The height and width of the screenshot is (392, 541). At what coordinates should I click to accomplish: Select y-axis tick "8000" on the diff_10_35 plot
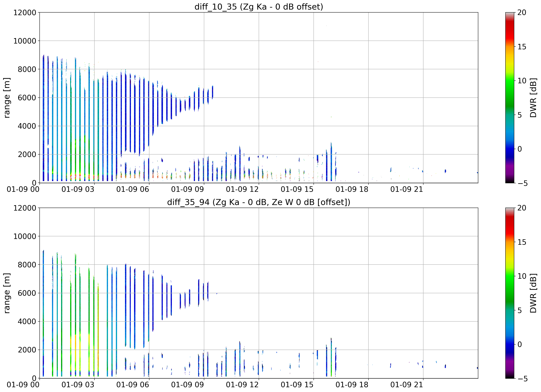pos(27,69)
